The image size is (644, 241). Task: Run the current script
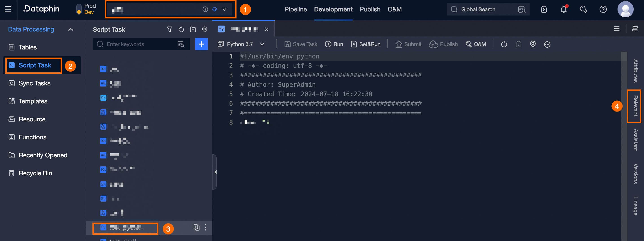point(334,44)
